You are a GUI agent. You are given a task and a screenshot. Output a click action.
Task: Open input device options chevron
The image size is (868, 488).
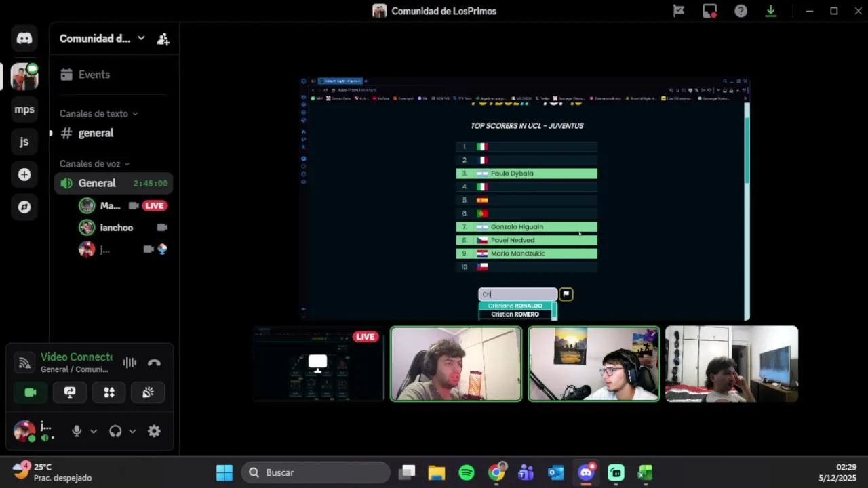coord(94,431)
